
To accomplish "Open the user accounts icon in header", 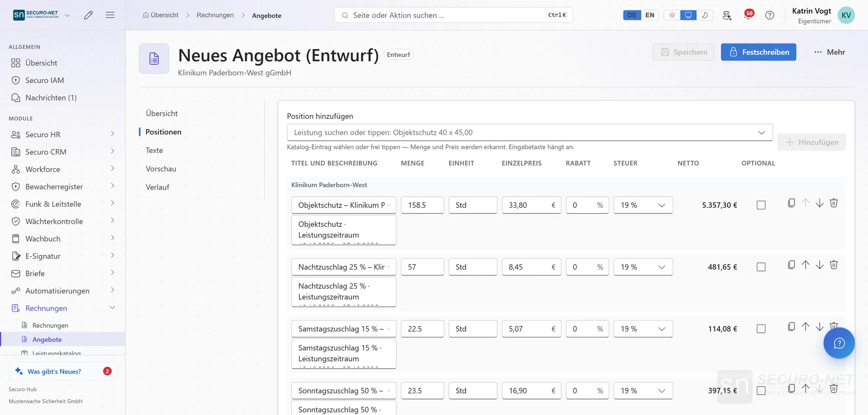I will tap(727, 15).
